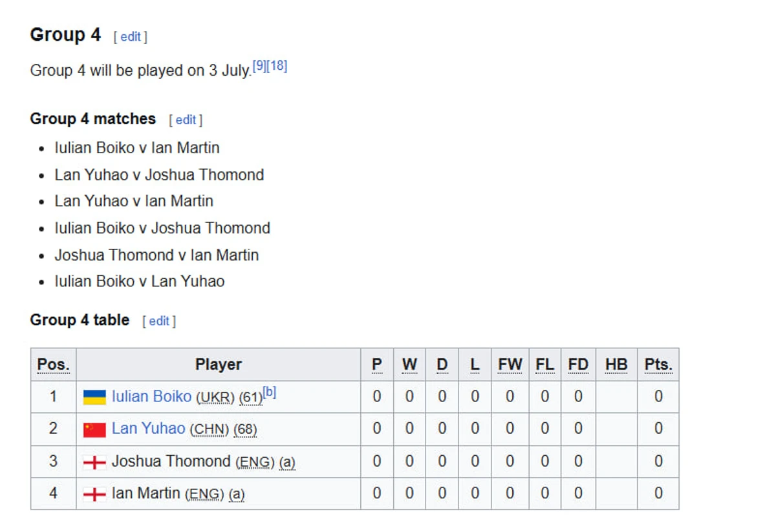Click the China flag icon beside Lan Yuhao
Image resolution: width=776 pixels, height=532 pixels.
coord(94,430)
